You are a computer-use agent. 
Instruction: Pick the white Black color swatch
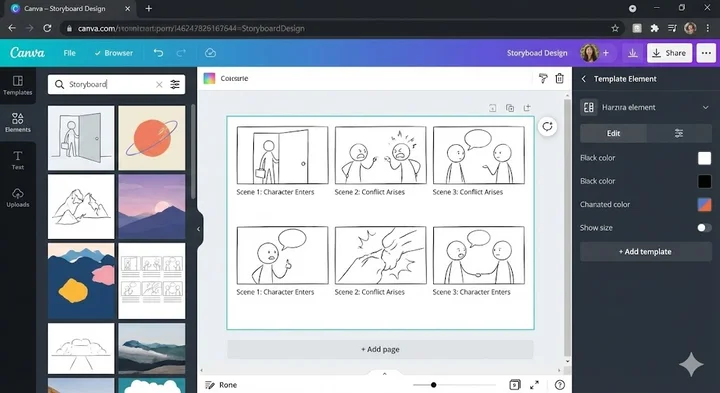[704, 158]
